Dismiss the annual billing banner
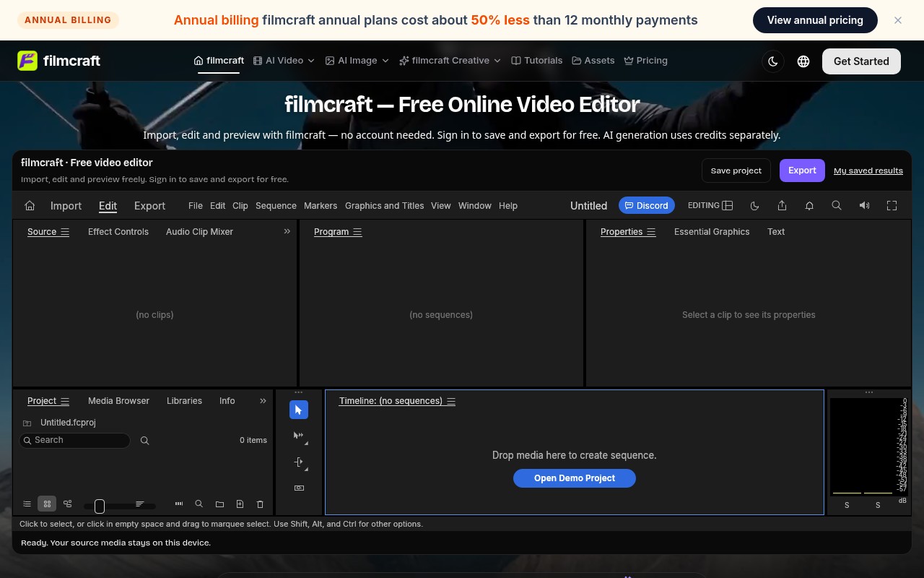The height and width of the screenshot is (578, 924). tap(898, 20)
